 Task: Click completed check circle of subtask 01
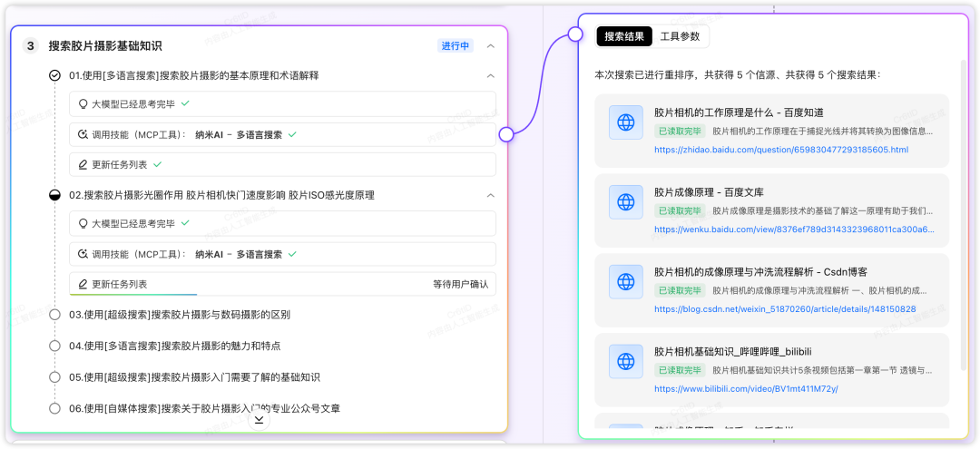(55, 75)
